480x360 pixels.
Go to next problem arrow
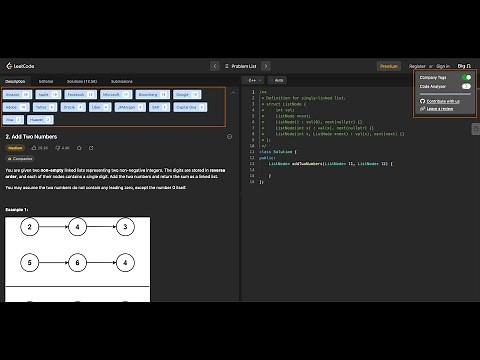[x=266, y=66]
